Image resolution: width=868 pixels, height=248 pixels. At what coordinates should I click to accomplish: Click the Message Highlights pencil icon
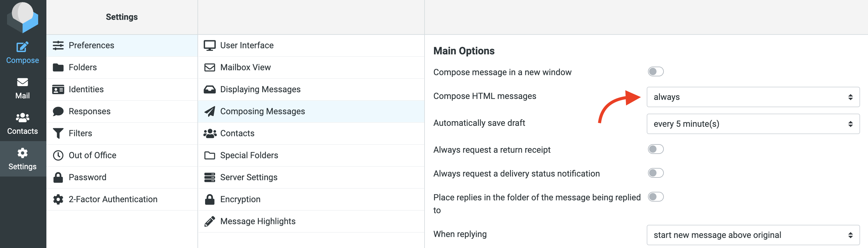click(x=210, y=221)
